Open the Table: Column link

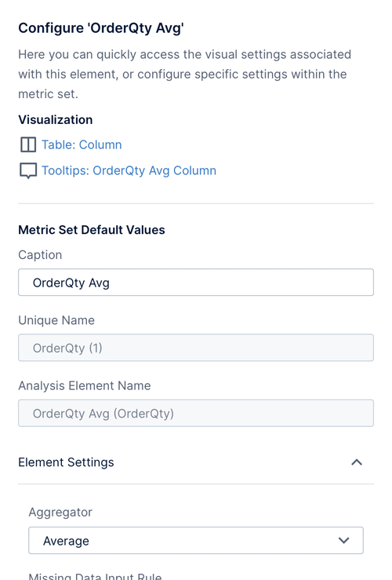[82, 144]
